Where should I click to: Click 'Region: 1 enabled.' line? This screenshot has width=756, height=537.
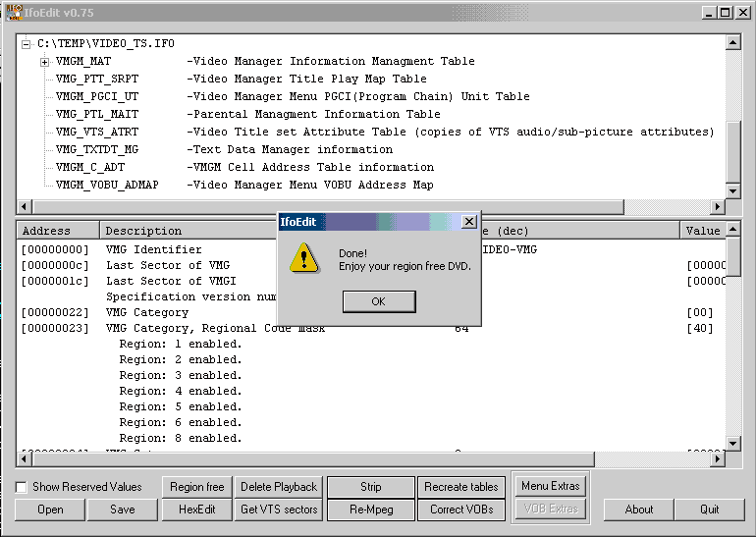[x=181, y=345]
